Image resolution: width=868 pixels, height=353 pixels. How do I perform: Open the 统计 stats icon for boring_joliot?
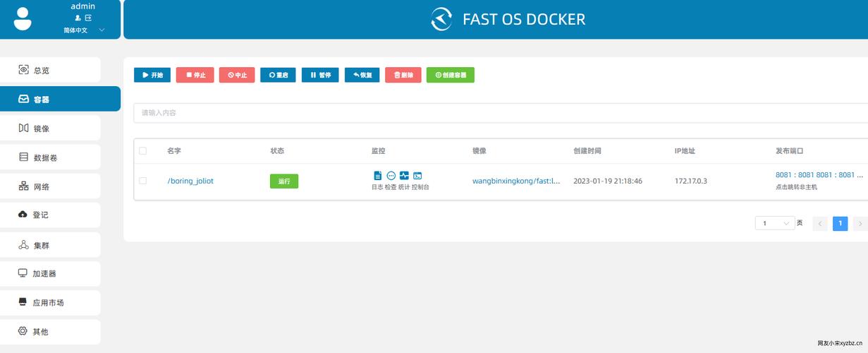(404, 175)
